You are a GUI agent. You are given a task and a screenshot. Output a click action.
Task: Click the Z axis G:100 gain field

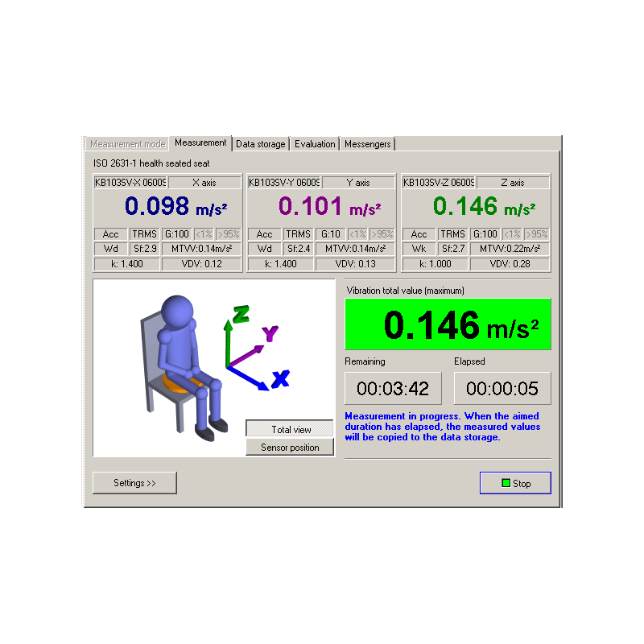coord(485,234)
